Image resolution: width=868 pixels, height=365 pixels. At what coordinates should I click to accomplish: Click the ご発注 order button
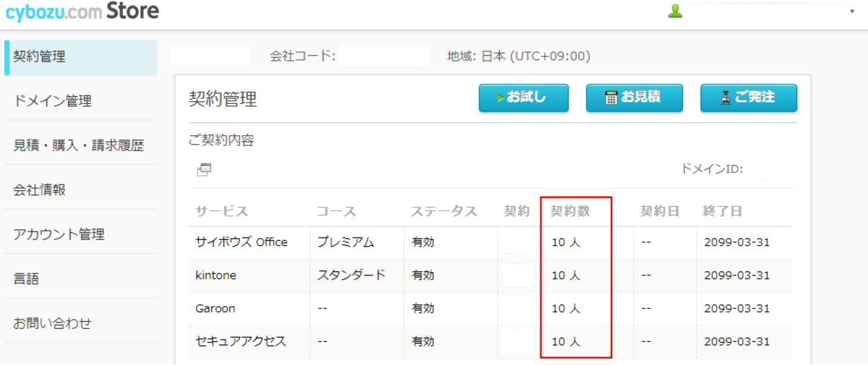point(748,97)
